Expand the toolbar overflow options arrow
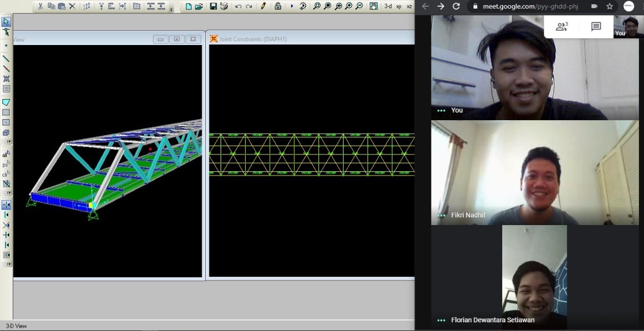This screenshot has height=331, width=644. click(171, 9)
